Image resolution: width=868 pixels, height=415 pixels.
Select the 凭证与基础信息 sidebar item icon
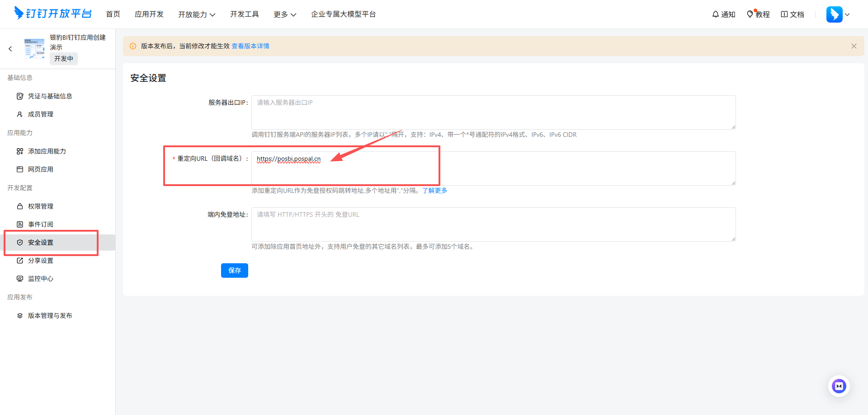(19, 96)
